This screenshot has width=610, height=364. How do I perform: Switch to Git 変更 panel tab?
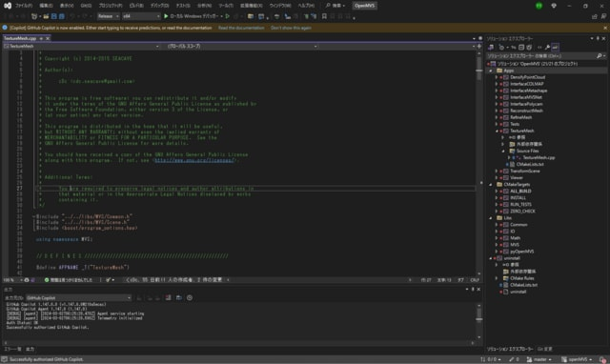click(x=545, y=349)
